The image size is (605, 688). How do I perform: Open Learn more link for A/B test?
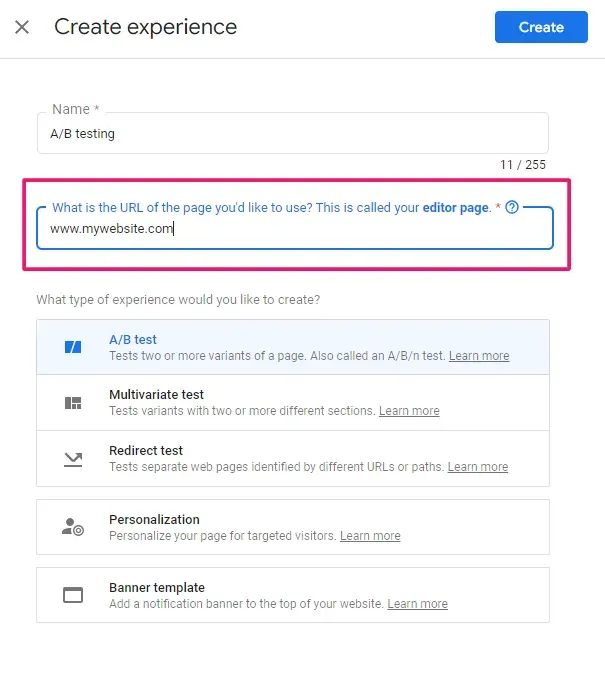479,356
